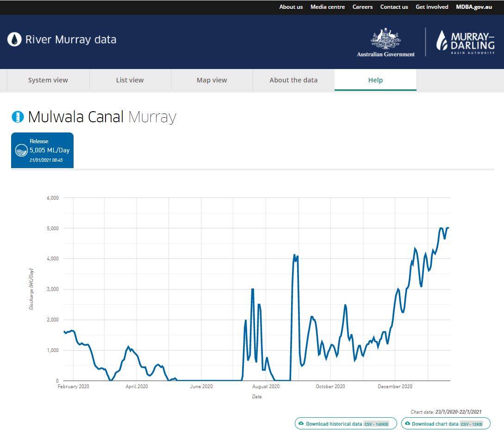Go to MDBA.gov.au site link
This screenshot has height=434, width=504.
coord(474,7)
